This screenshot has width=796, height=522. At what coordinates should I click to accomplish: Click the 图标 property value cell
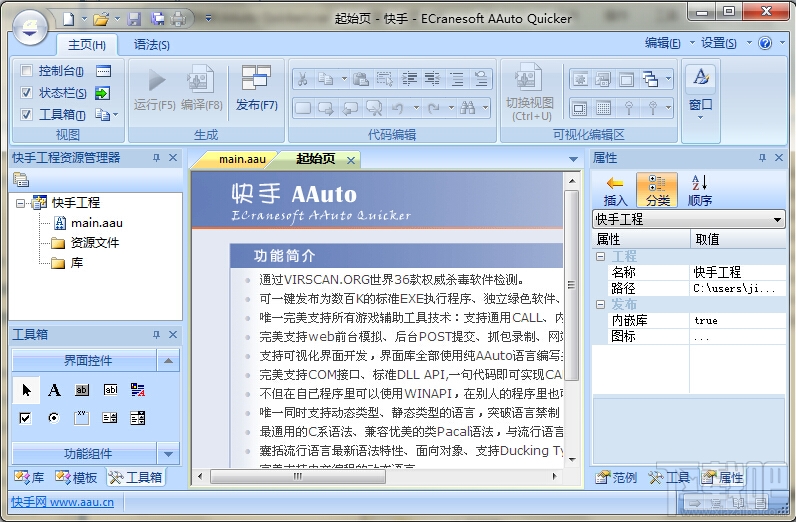point(737,336)
